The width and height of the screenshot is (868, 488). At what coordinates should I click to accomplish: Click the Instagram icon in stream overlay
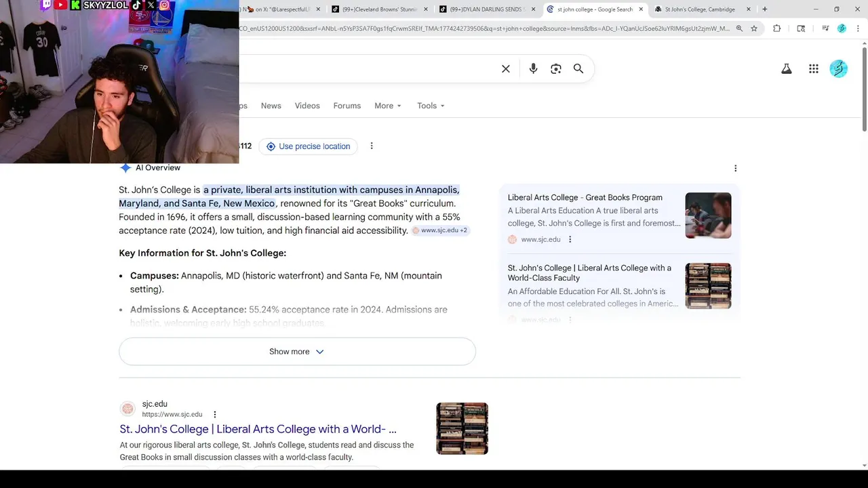164,5
